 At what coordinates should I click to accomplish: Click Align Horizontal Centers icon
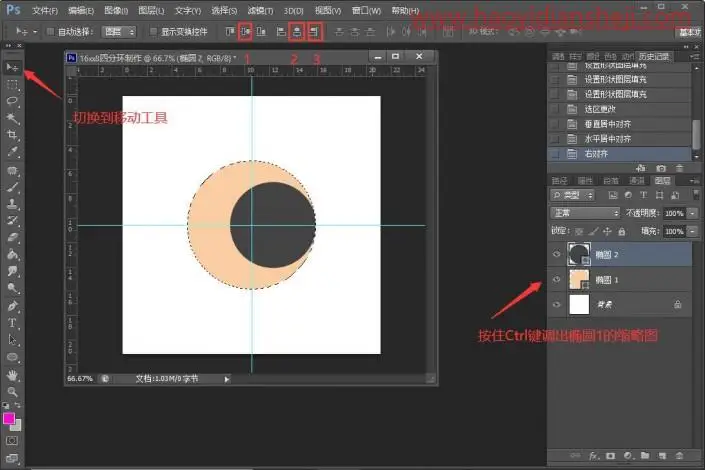click(x=297, y=31)
